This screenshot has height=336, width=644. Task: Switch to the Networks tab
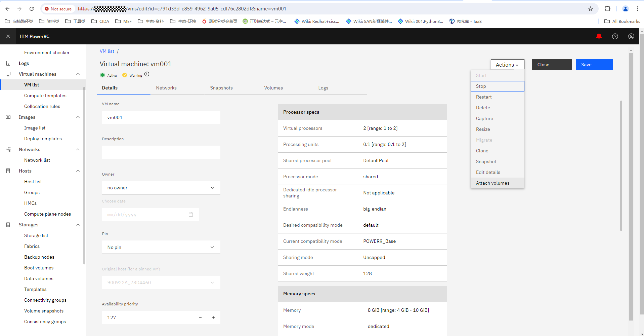click(x=177, y=88)
